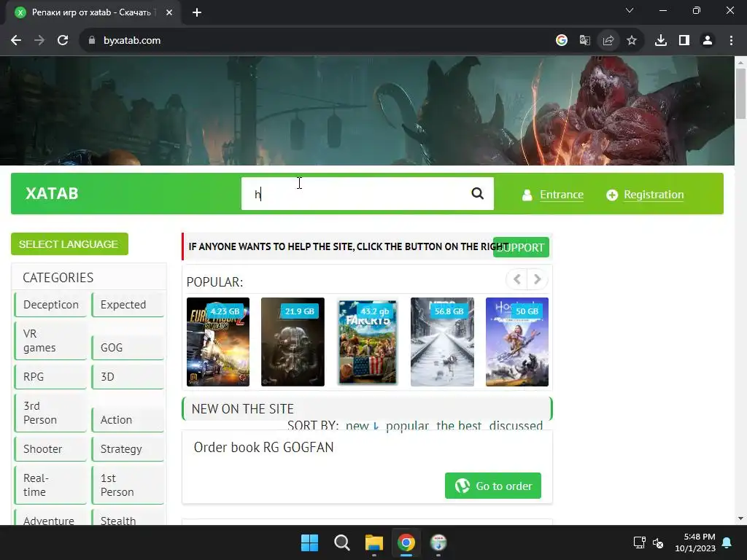Open VR games category
Screen dimensions: 747x560
point(50,341)
